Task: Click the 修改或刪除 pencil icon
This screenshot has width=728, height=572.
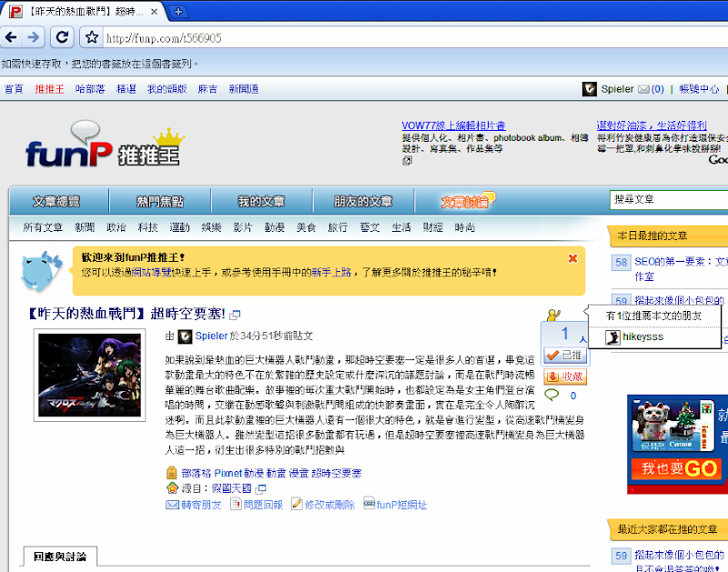Action: pos(297,503)
